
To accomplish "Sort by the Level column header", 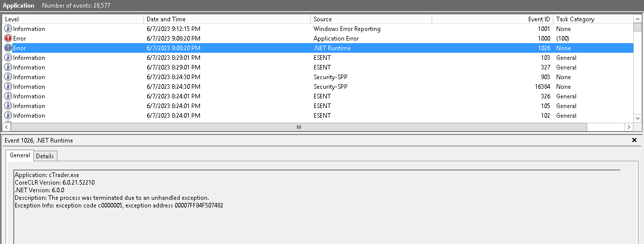I will pos(73,19).
